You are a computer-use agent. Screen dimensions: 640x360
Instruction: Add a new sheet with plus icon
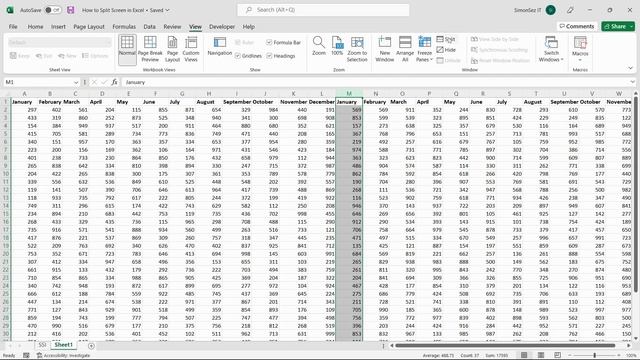click(91, 346)
